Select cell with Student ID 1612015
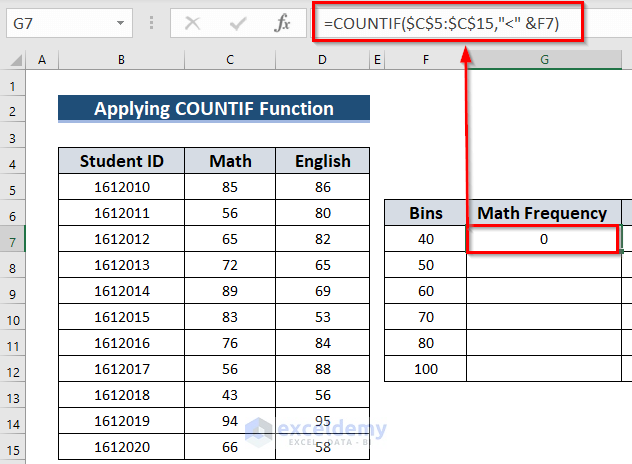The width and height of the screenshot is (632, 464). coord(121,317)
